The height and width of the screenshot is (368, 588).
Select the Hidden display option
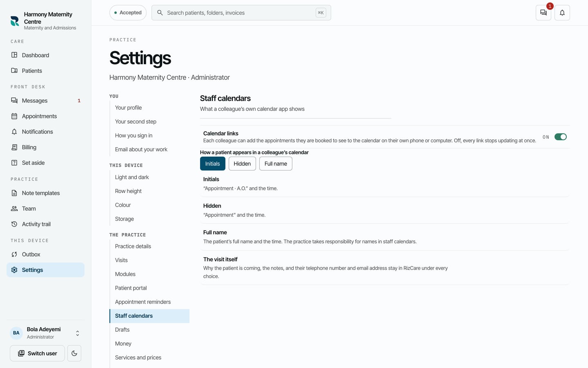242,164
